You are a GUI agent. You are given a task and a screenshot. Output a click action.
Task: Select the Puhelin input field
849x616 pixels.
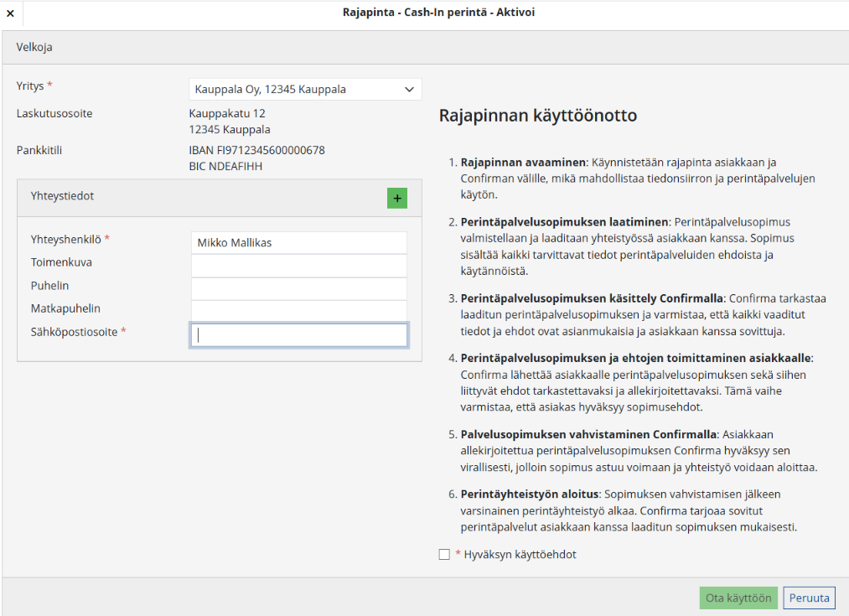298,289
